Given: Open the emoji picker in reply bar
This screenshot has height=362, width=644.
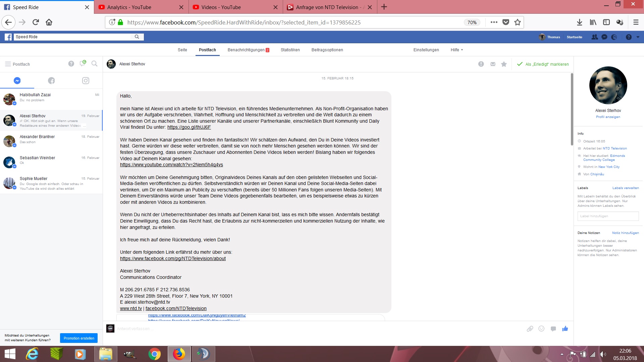Looking at the screenshot, I should pos(541,329).
